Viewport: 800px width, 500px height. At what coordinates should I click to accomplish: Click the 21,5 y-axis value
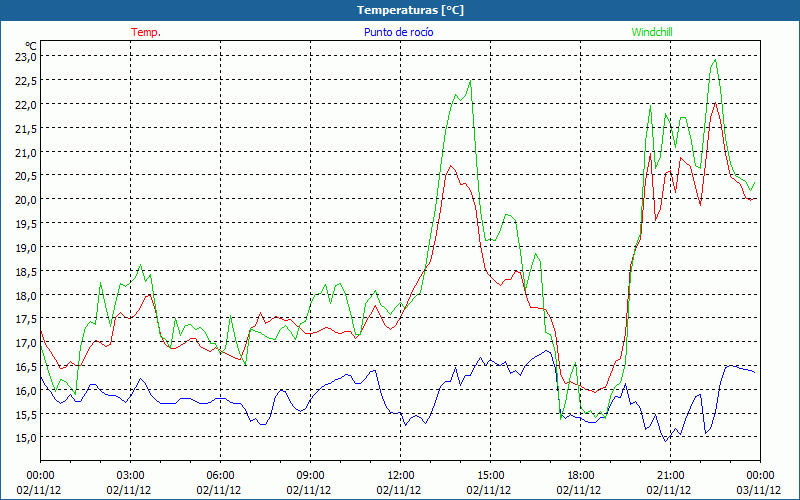(26, 129)
